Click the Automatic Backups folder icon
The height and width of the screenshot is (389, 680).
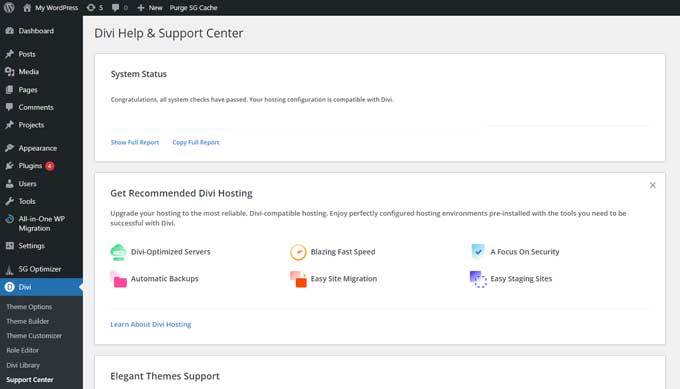tap(118, 279)
